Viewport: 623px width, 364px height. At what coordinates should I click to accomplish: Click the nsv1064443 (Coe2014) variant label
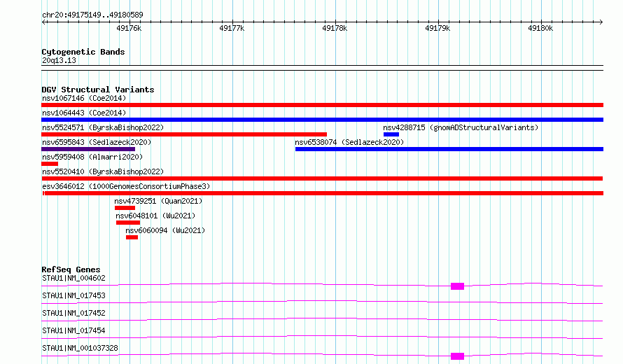point(84,113)
